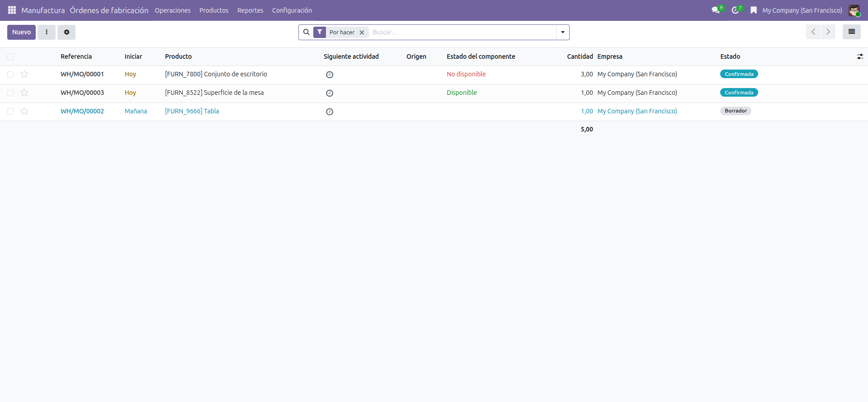Click the optional columns adjust icon
Image resolution: width=868 pixels, height=402 pixels.
pos(859,56)
